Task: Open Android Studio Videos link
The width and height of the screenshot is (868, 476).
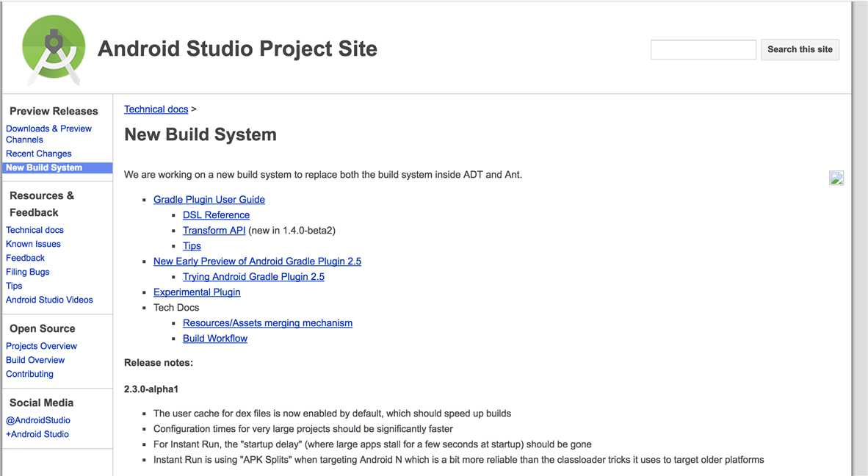Action: (x=49, y=300)
